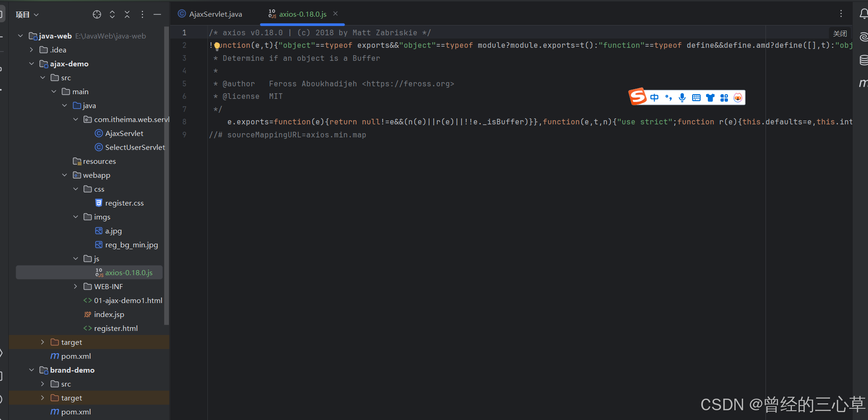This screenshot has height=420, width=868.
Task: Open the database tool window
Action: [x=863, y=60]
